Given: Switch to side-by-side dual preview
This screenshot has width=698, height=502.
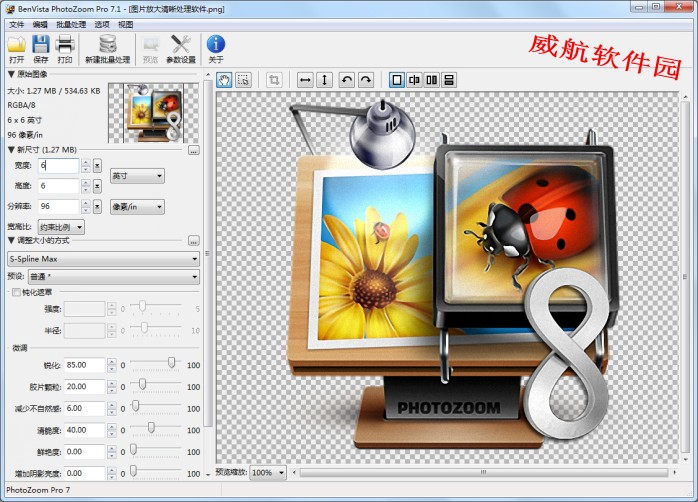Looking at the screenshot, I should 431,80.
